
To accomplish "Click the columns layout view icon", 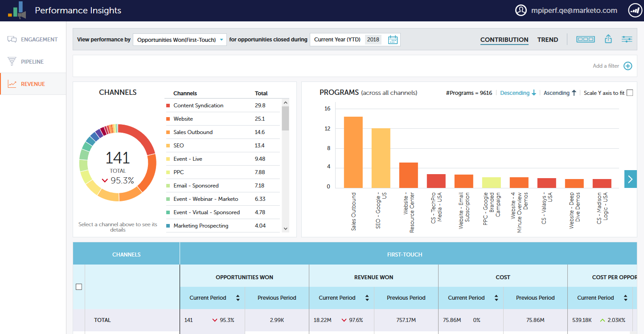I will 585,39.
